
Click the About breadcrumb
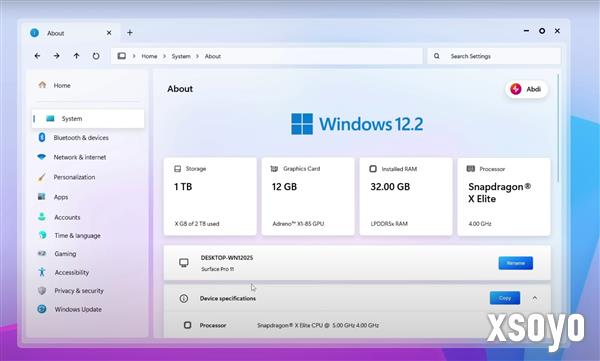coord(213,56)
